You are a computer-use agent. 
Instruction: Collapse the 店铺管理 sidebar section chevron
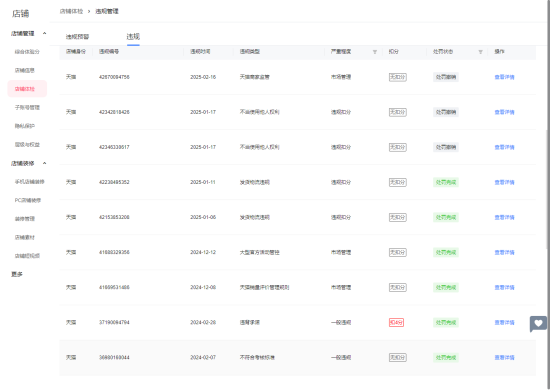[x=45, y=33]
